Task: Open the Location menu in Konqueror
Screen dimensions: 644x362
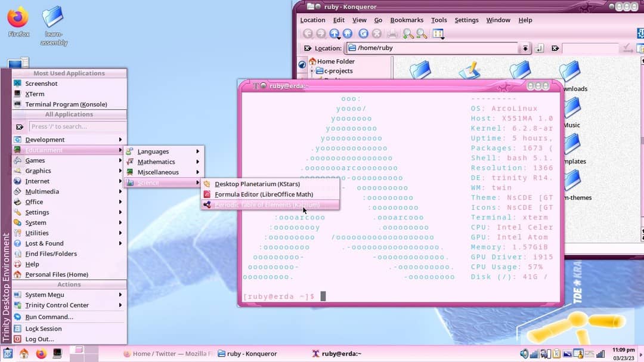Action: 312,20
